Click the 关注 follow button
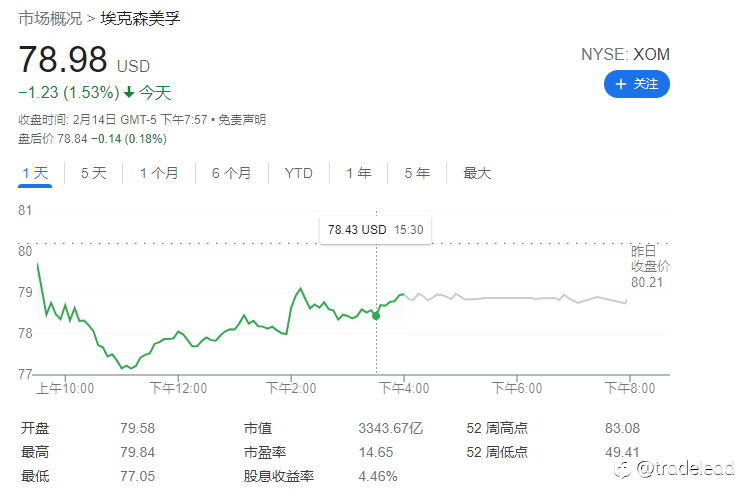 [x=636, y=84]
